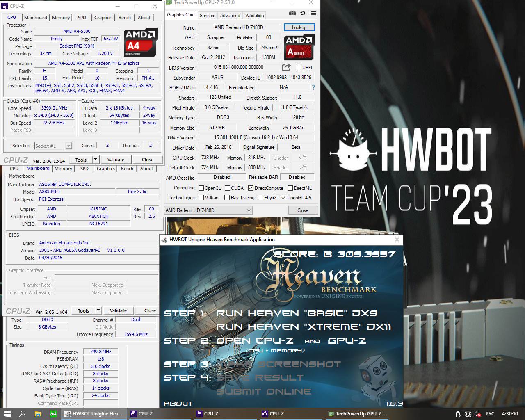Click the Bus Interface question mark icon

pos(313,87)
